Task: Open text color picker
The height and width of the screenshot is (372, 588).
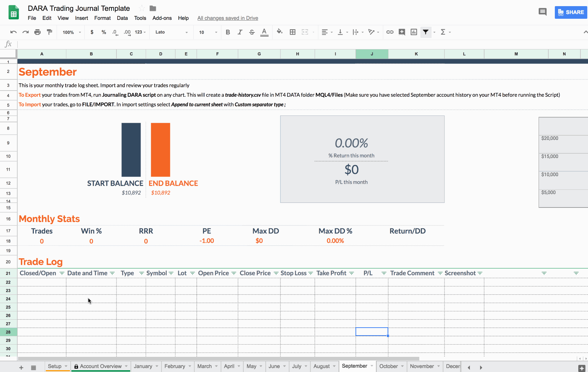Action: [x=264, y=32]
